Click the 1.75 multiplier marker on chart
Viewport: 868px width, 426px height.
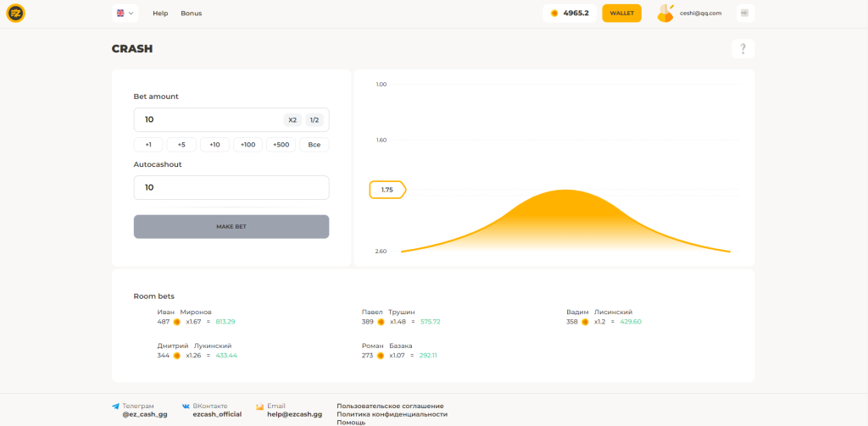tap(387, 190)
